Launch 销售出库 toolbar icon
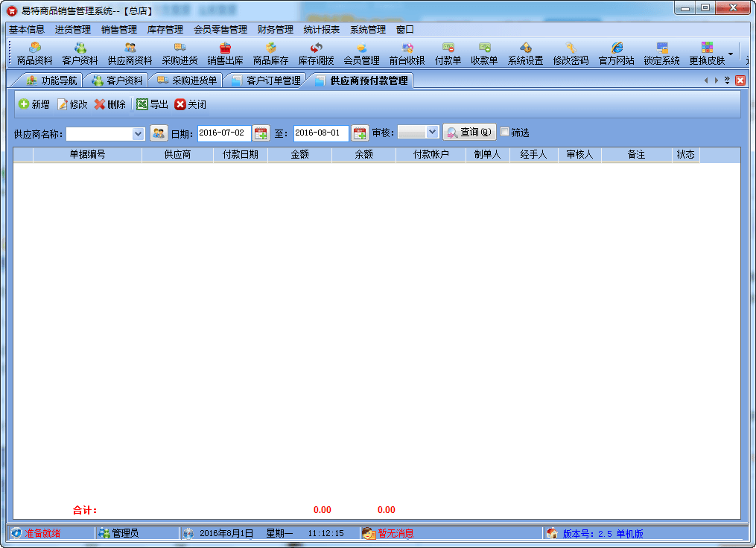 pyautogui.click(x=225, y=54)
